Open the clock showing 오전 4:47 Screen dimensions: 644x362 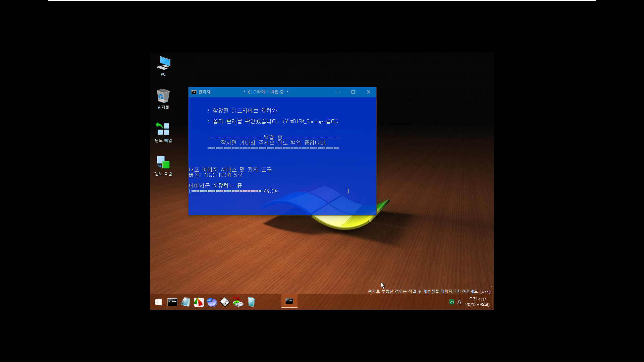pos(477,302)
